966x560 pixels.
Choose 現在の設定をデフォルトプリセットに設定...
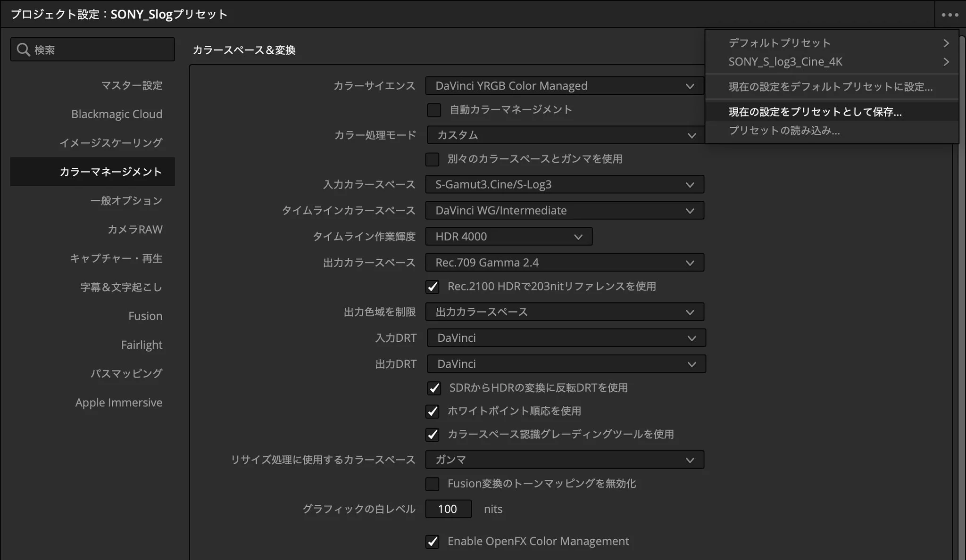(832, 87)
